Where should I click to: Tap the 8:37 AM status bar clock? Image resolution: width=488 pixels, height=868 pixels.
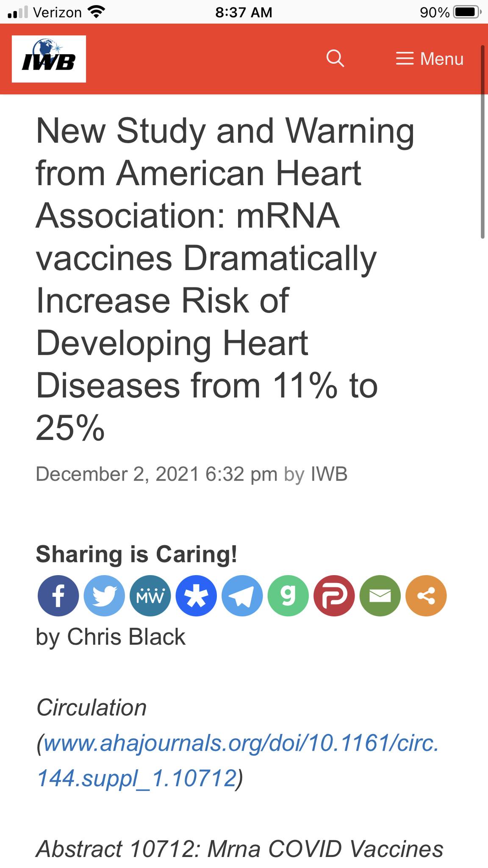(244, 12)
